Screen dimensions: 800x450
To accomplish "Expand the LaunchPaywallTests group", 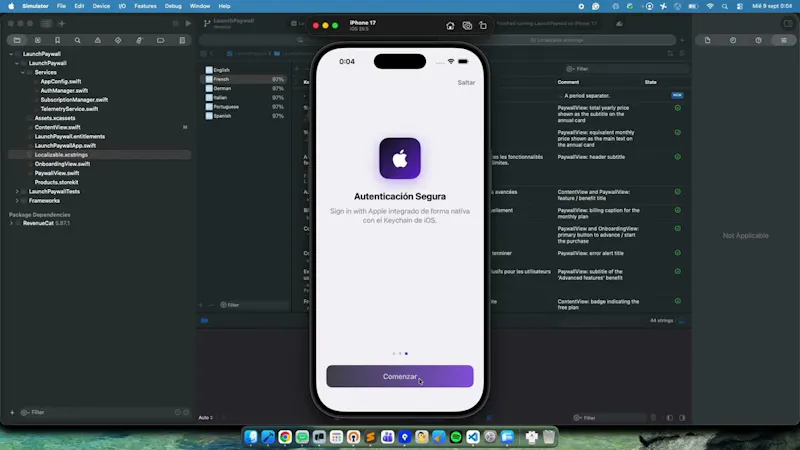I will [17, 192].
